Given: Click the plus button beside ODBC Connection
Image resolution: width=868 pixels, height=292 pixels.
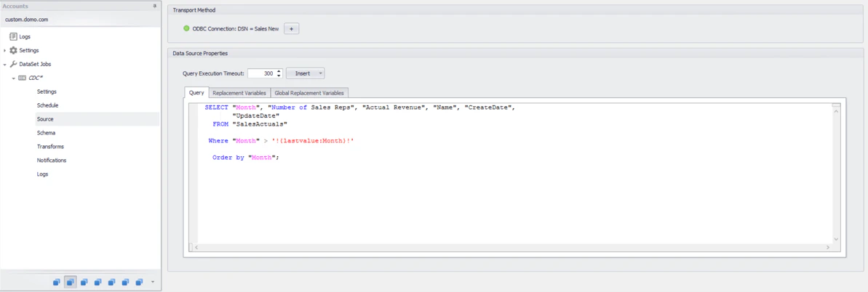Looking at the screenshot, I should click(x=292, y=28).
